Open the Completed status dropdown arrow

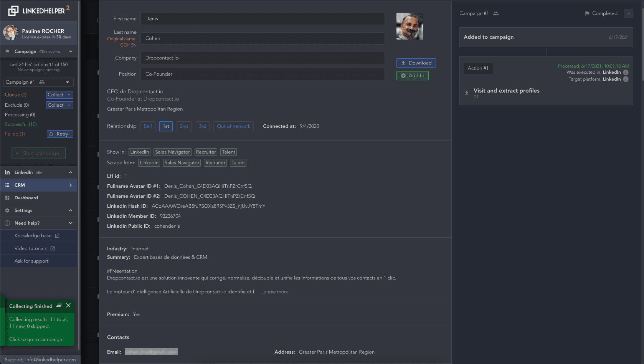point(629,13)
